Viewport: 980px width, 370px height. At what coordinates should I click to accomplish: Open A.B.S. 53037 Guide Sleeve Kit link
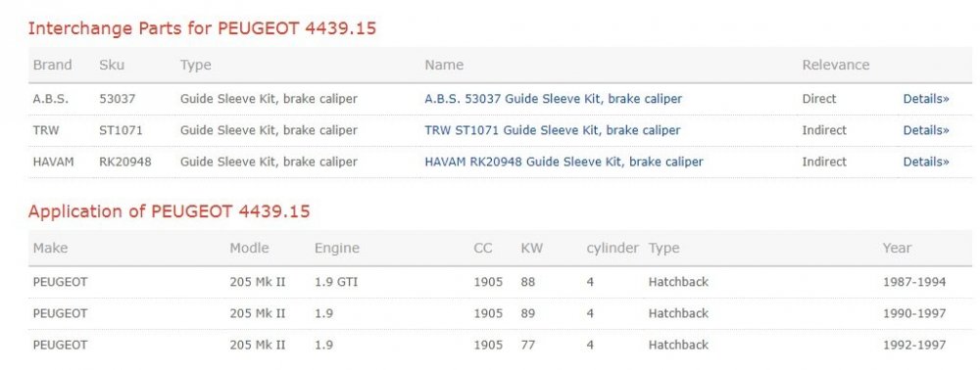[553, 99]
